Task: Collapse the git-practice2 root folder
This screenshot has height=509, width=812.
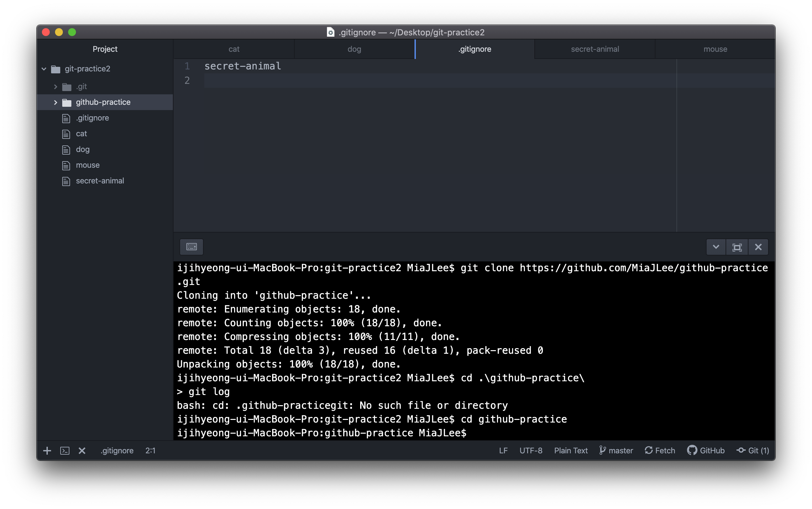Action: [44, 69]
